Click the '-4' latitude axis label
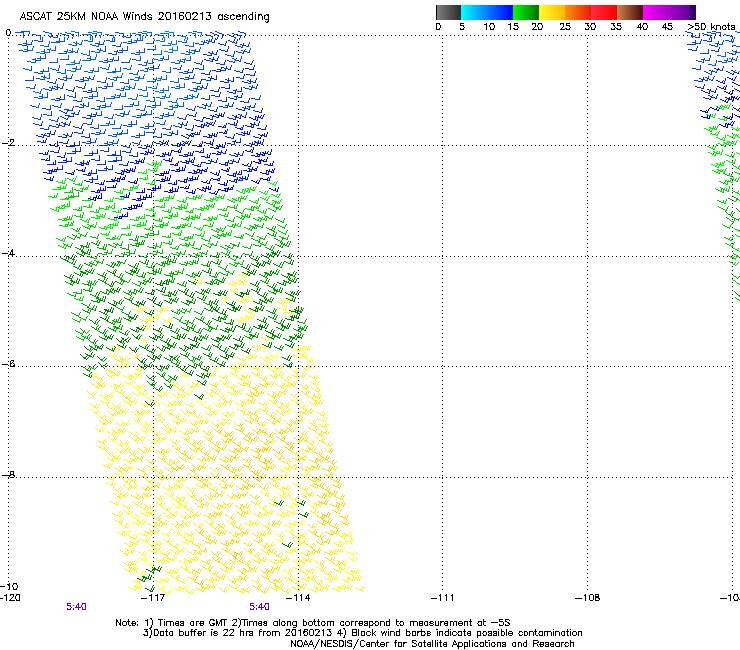 pos(8,253)
